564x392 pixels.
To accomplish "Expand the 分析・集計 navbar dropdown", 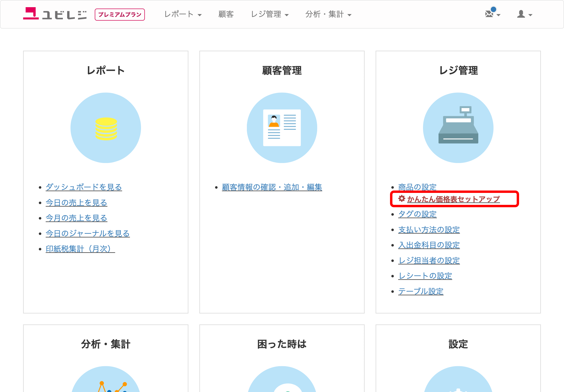I will pyautogui.click(x=328, y=14).
